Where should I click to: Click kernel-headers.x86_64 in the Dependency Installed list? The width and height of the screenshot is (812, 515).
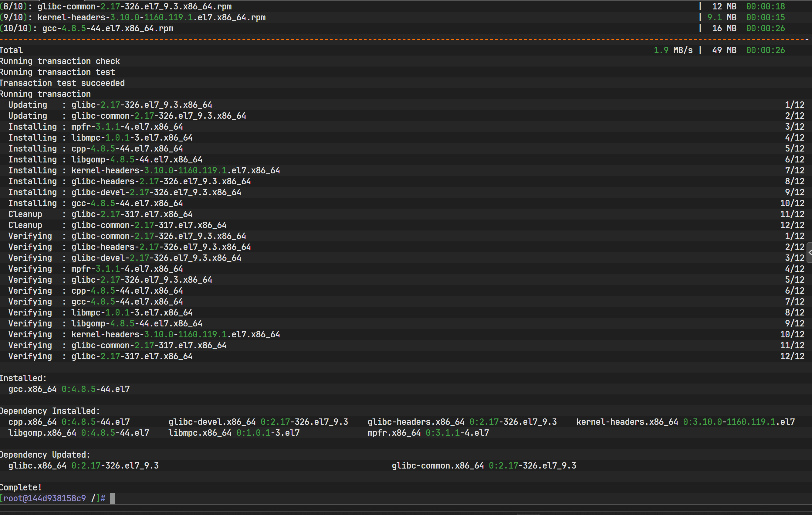coord(627,422)
